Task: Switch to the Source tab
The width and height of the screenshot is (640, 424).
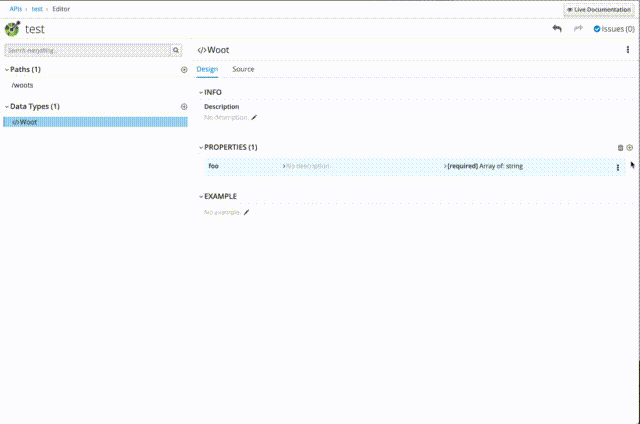Action: click(x=243, y=69)
